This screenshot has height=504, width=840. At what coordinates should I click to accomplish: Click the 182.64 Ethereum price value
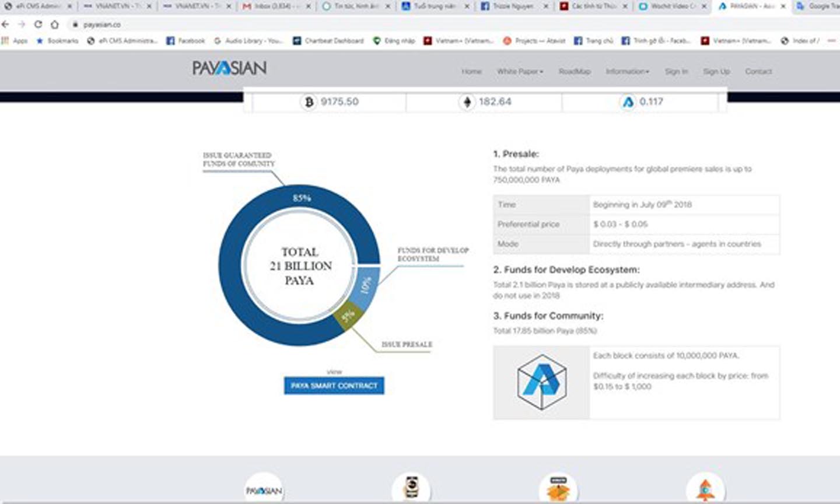coord(495,101)
